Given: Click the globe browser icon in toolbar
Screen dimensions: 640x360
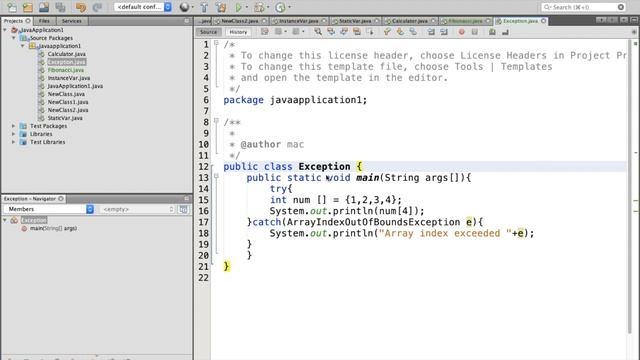Looking at the screenshot, I should click(x=184, y=7).
